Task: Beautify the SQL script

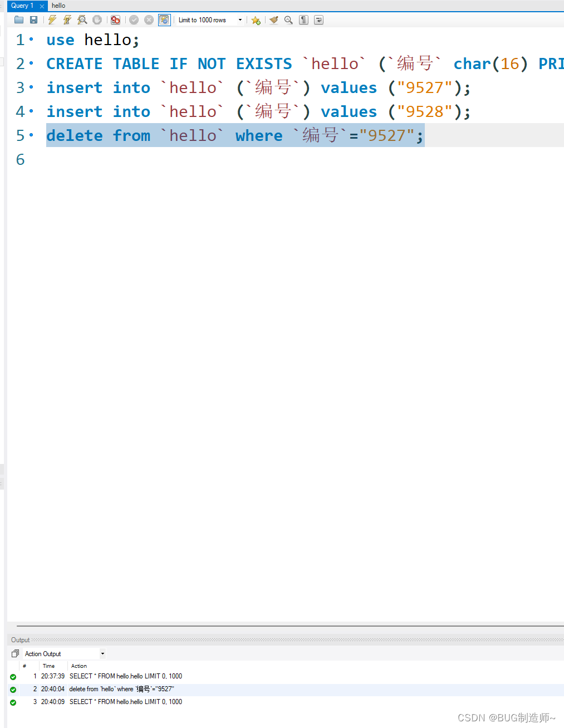Action: click(274, 19)
